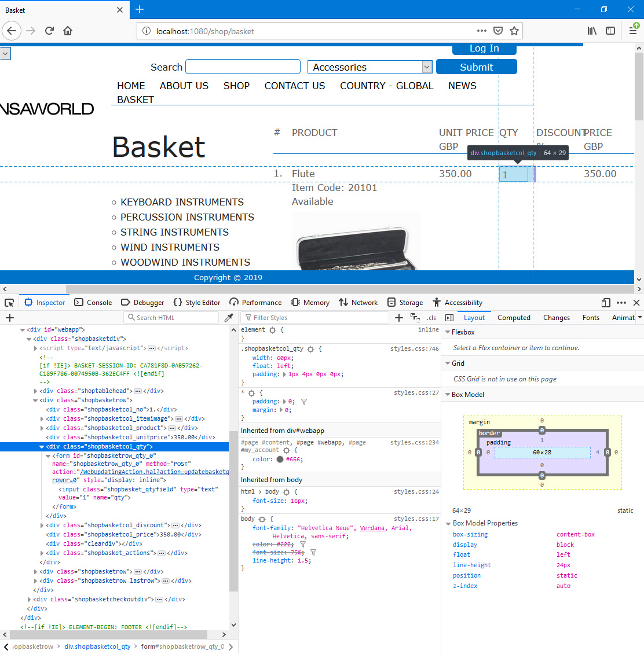
Task: Pick a color with the eyedropper tool
Action: (228, 318)
